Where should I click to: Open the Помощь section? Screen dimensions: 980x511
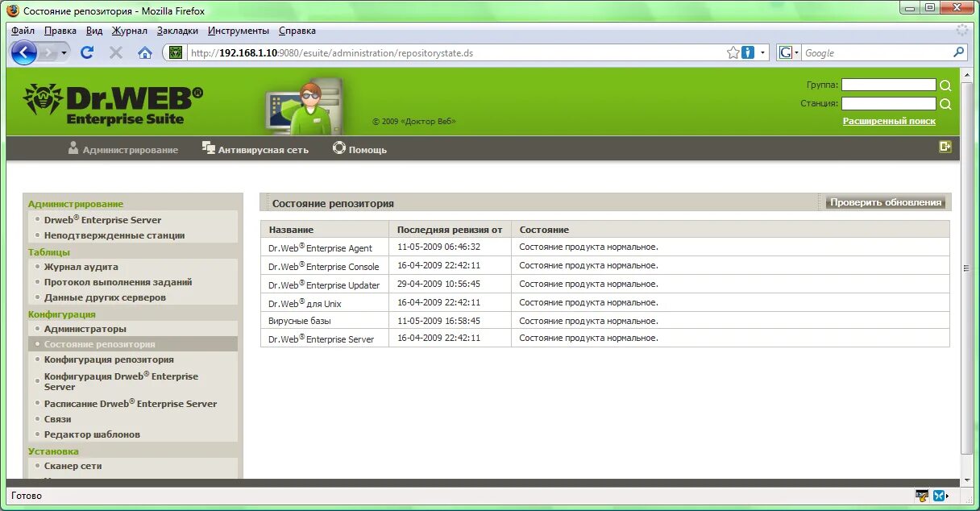pyautogui.click(x=360, y=149)
